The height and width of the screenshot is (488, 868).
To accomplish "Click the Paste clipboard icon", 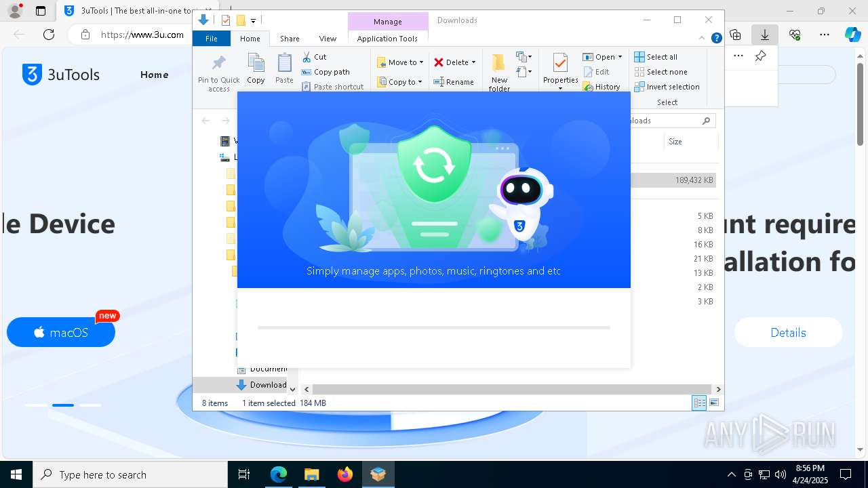I will coord(284,63).
